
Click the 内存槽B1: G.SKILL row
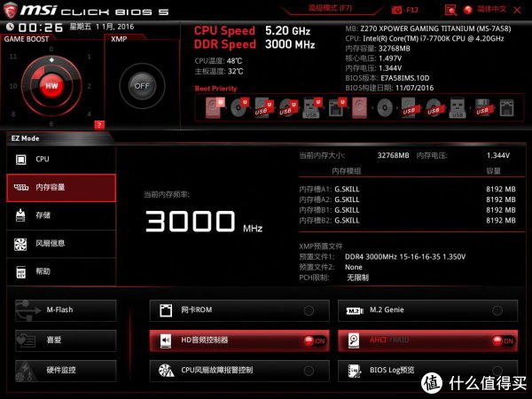[407, 210]
